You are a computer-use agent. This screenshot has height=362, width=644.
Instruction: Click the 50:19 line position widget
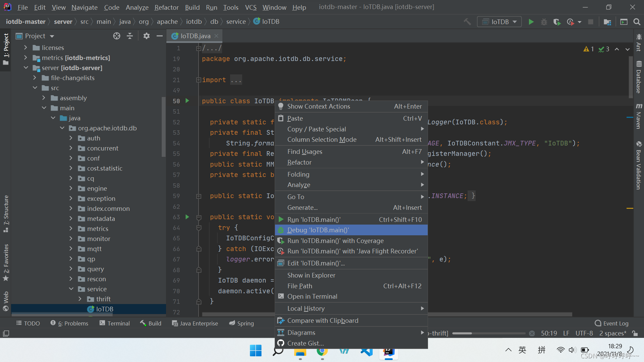549,333
